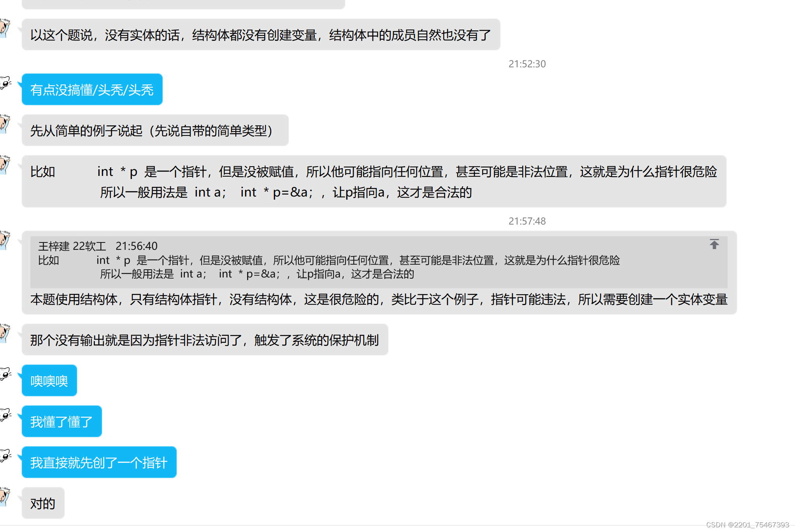
Task: Select the "我懂了懂了" blue bubble
Action: [x=61, y=421]
